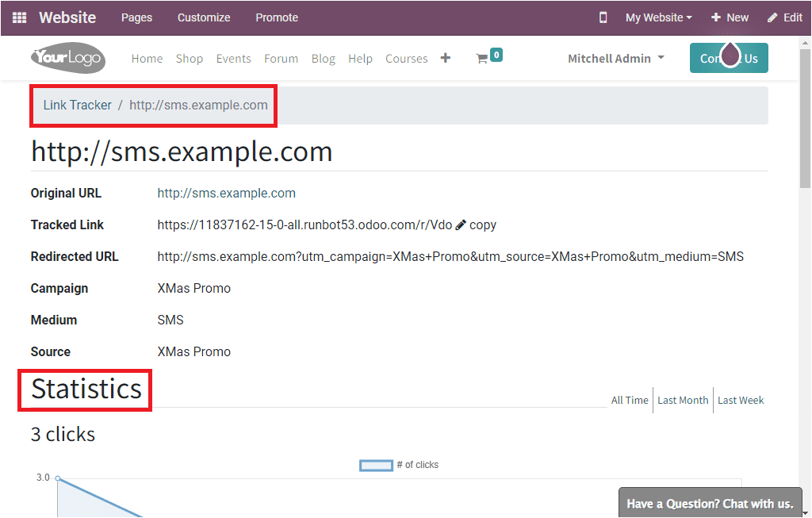Screen dimensions: 812x518
Task: Click the mobile preview phone icon
Action: tap(602, 16)
